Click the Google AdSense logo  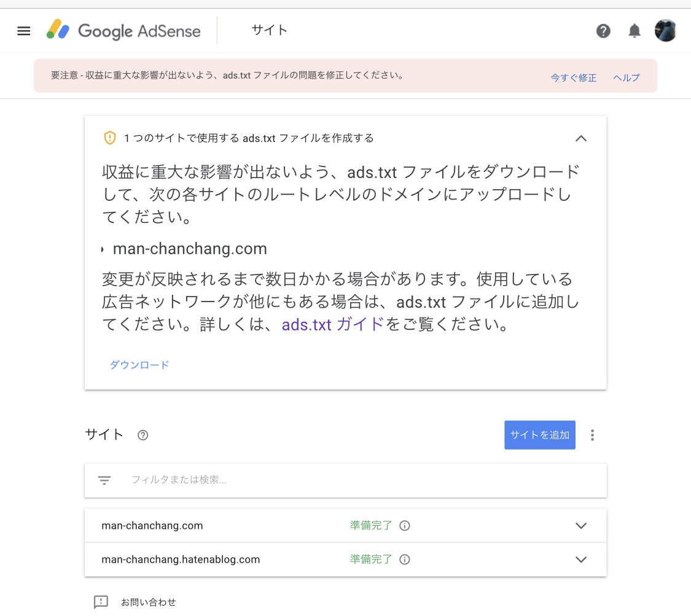(x=123, y=31)
